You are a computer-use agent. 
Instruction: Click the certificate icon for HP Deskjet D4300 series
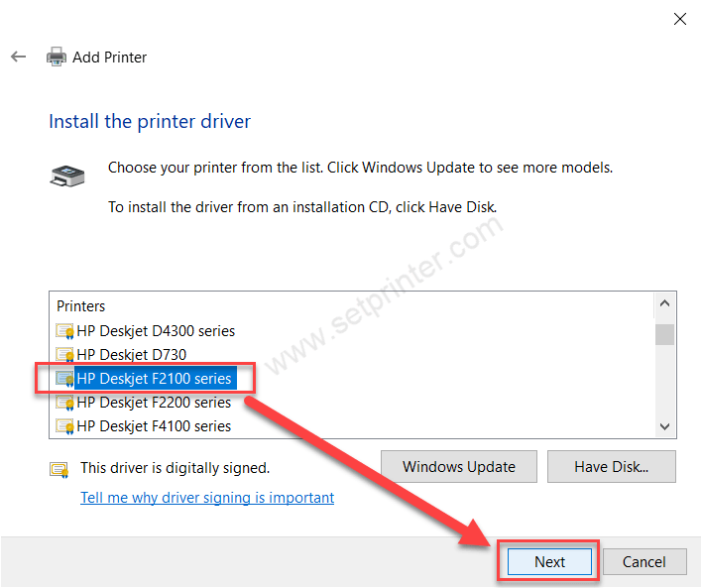click(x=64, y=331)
